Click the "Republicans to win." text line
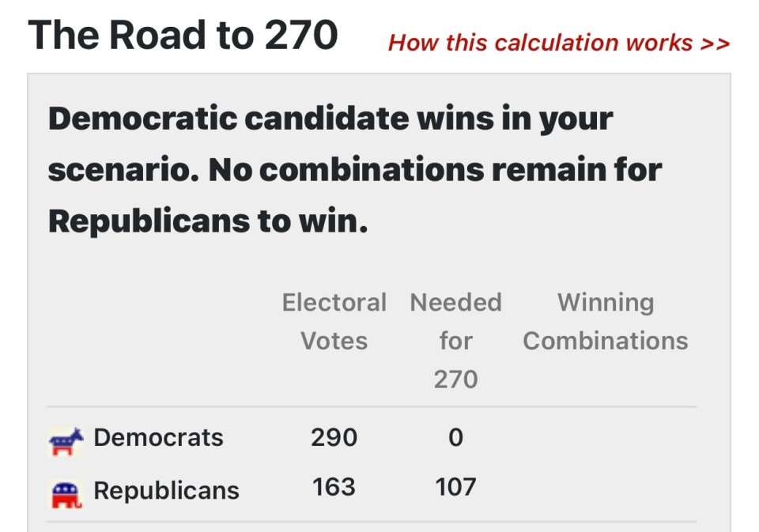This screenshot has width=759, height=532. point(208,221)
